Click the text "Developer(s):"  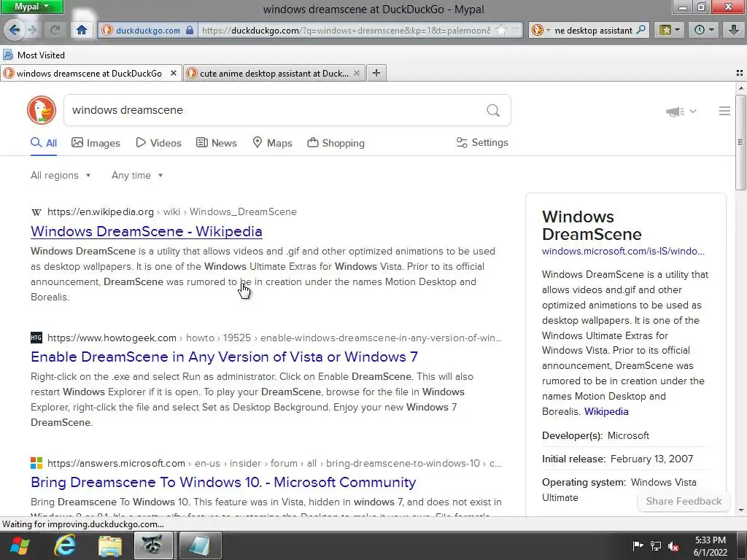(572, 436)
